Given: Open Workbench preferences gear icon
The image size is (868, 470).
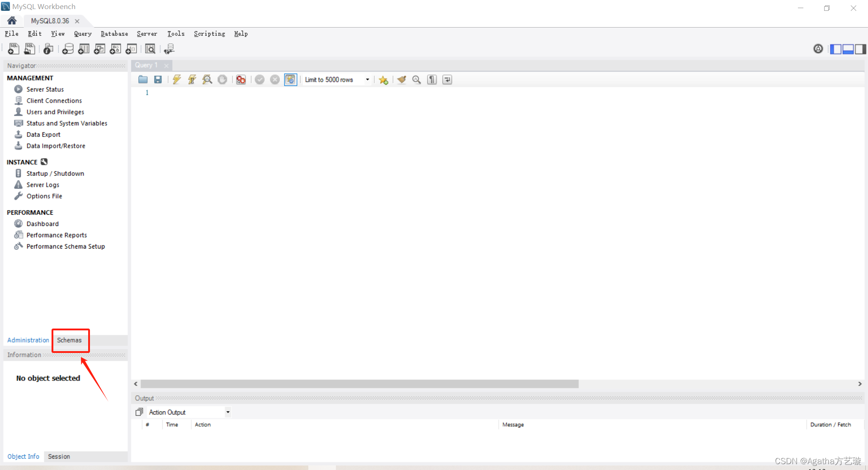Looking at the screenshot, I should point(818,49).
